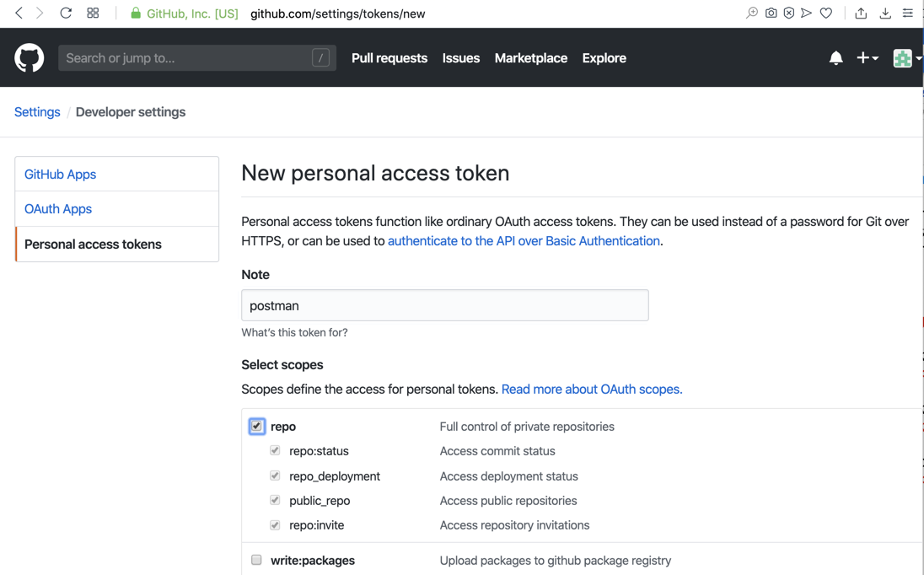Enable the write:packages scope checkbox
The width and height of the screenshot is (924, 575).
[256, 560]
